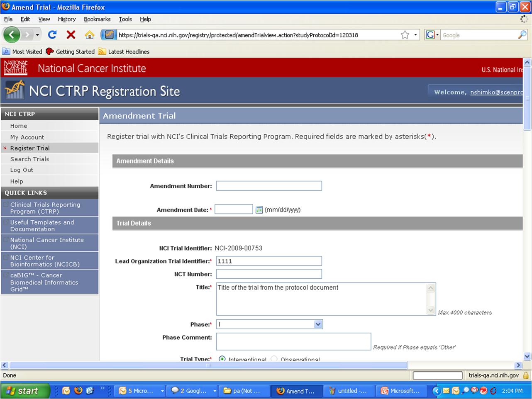Open Help in the sidebar

point(17,181)
